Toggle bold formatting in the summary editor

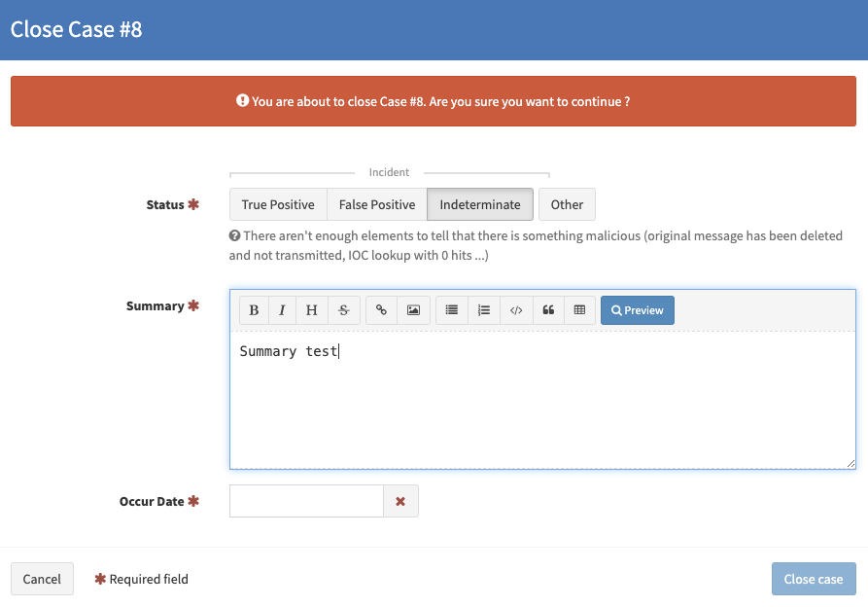pyautogui.click(x=254, y=309)
